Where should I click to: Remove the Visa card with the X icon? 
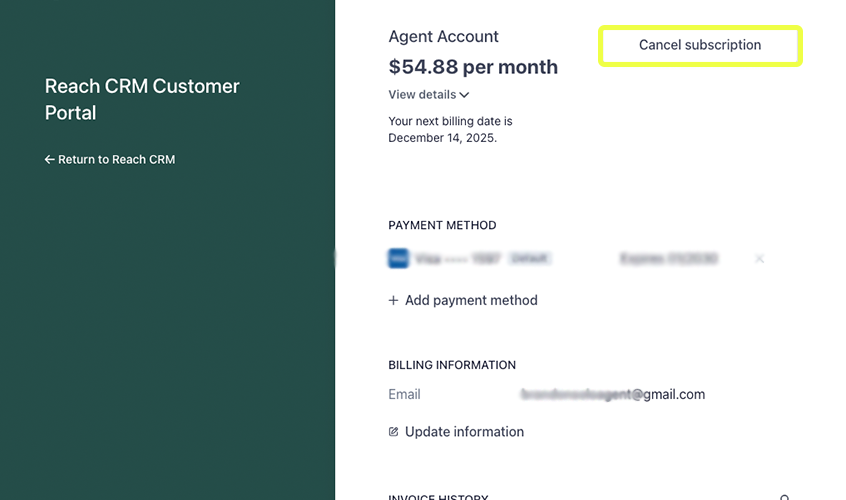point(759,259)
